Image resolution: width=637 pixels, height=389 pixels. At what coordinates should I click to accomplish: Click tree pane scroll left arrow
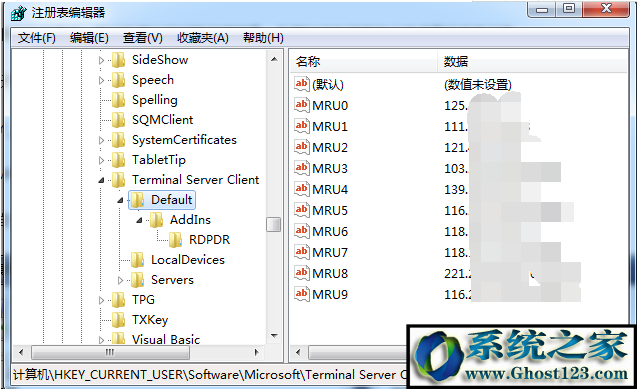[x=21, y=352]
